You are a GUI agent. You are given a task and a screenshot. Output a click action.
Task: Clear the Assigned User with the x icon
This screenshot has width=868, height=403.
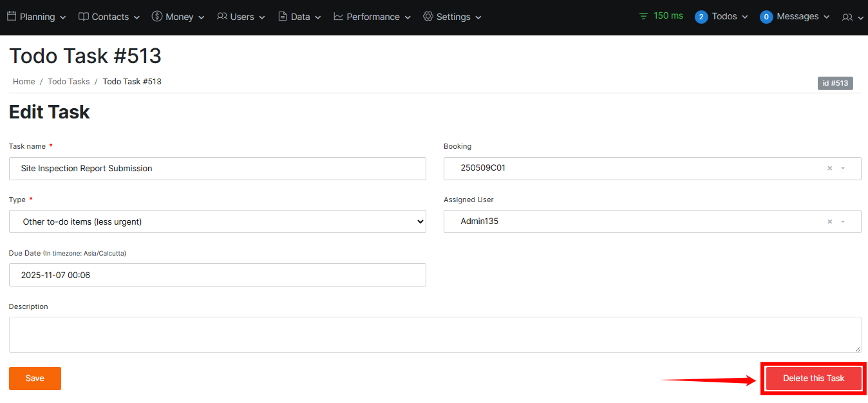click(x=829, y=221)
